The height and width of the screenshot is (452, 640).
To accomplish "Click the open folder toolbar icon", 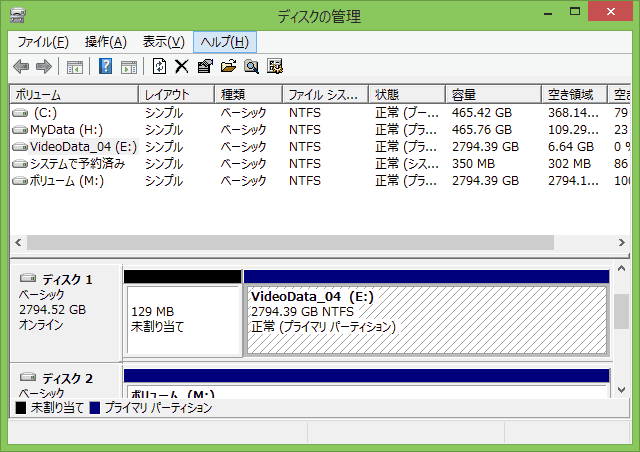I will (x=228, y=67).
